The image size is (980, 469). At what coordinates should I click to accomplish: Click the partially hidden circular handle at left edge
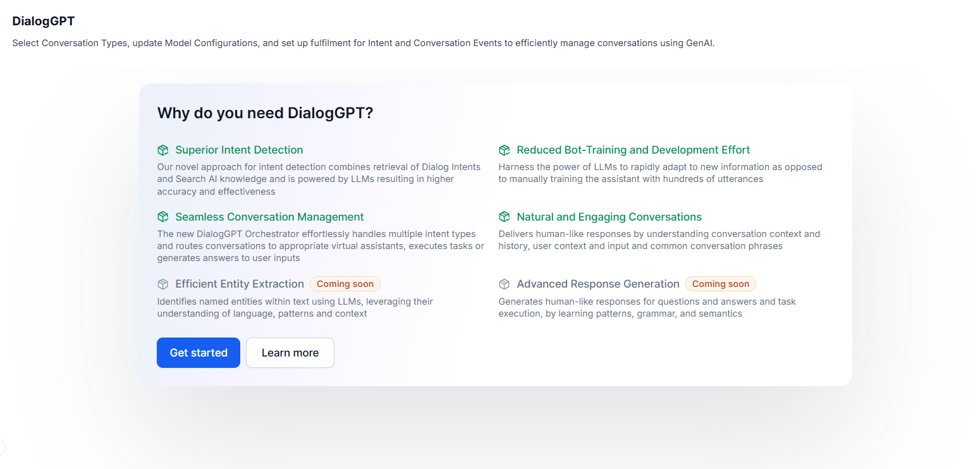(x=2, y=447)
